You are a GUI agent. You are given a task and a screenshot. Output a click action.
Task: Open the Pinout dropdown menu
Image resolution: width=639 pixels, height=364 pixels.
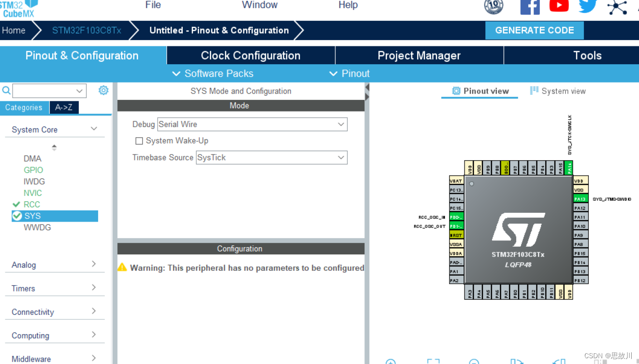(x=349, y=73)
